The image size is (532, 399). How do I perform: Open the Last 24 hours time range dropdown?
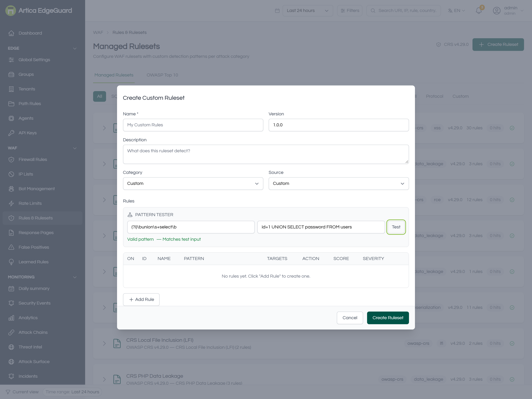click(308, 11)
